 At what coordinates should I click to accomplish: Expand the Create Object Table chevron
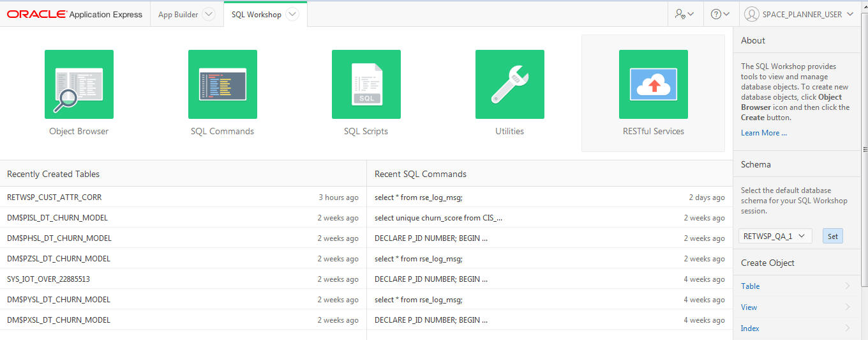(x=848, y=286)
